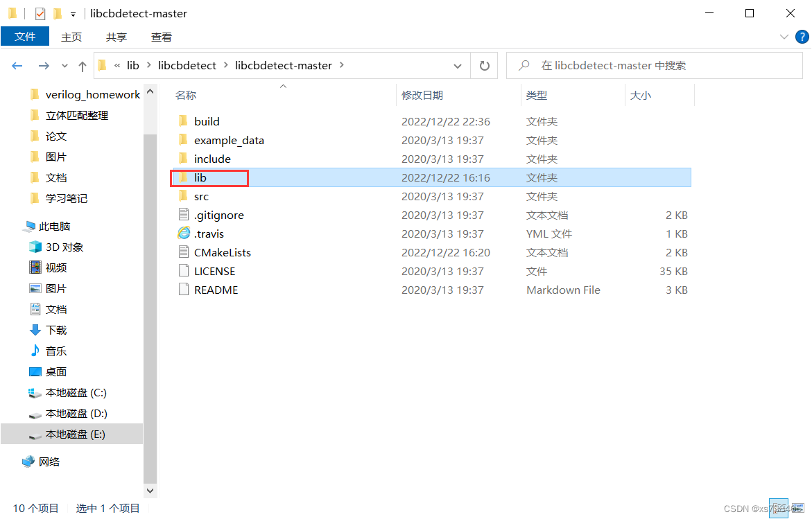Image resolution: width=812 pixels, height=519 pixels.
Task: Open the Quick Access Toolbar customization dropdown
Action: tap(72, 13)
